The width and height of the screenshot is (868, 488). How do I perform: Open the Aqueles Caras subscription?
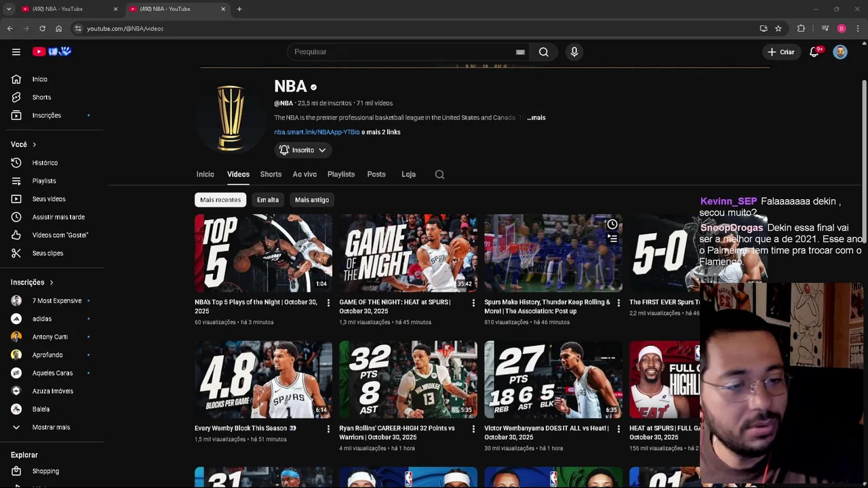52,373
